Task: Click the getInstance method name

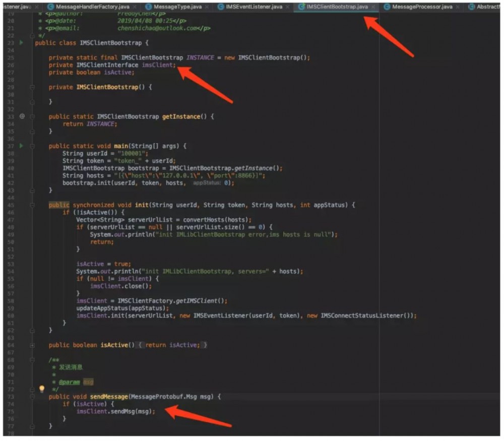Action: [x=181, y=116]
